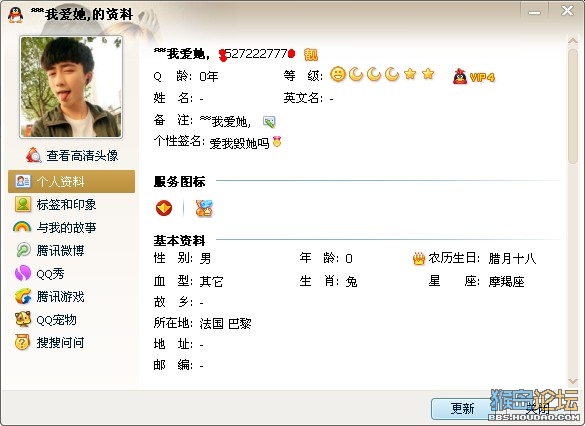This screenshot has width=585, height=426.
Task: Click the crown icon beside 农历生日
Action: (419, 259)
